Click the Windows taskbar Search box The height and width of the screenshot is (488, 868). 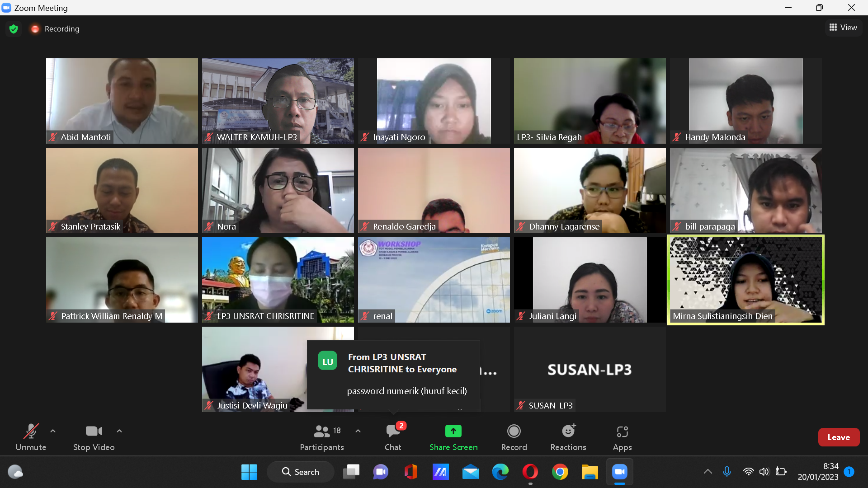pos(301,472)
